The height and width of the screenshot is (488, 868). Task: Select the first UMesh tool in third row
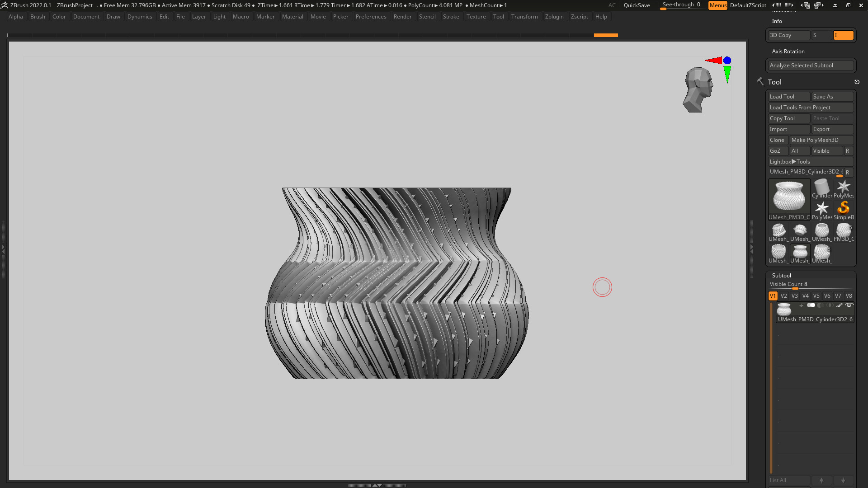tap(778, 232)
